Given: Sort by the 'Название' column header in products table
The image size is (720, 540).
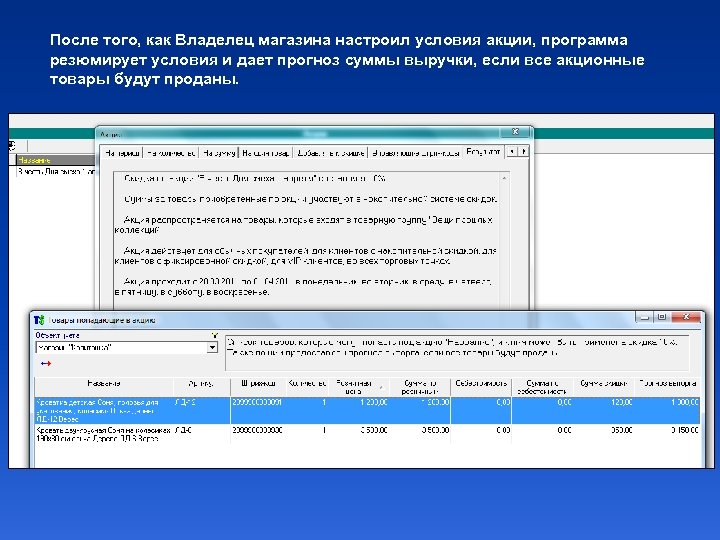Looking at the screenshot, I should click(x=104, y=387).
